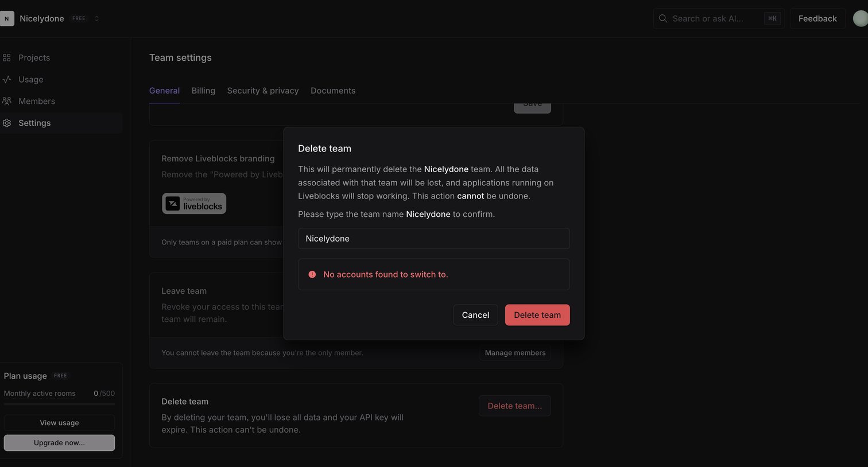The width and height of the screenshot is (868, 467).
Task: Click the Upgrade now... button
Action: tap(60, 443)
